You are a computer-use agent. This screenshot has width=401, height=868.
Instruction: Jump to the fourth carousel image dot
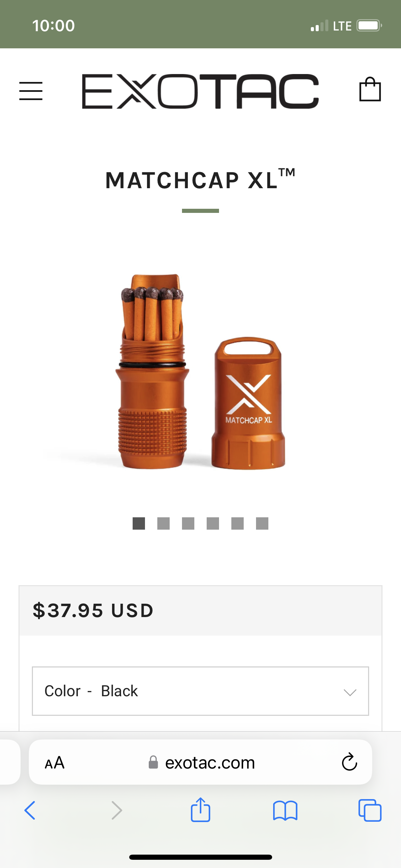click(x=213, y=523)
